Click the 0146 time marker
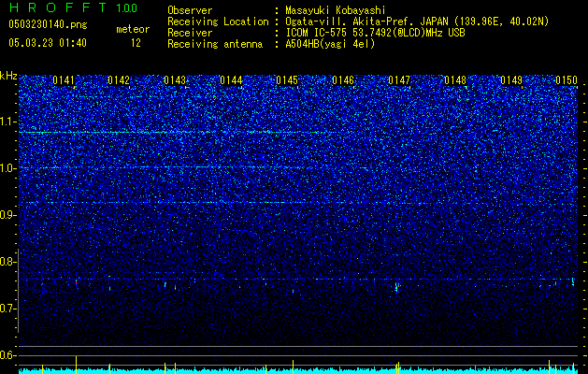Viewport: 588px width, 374px height. (343, 80)
